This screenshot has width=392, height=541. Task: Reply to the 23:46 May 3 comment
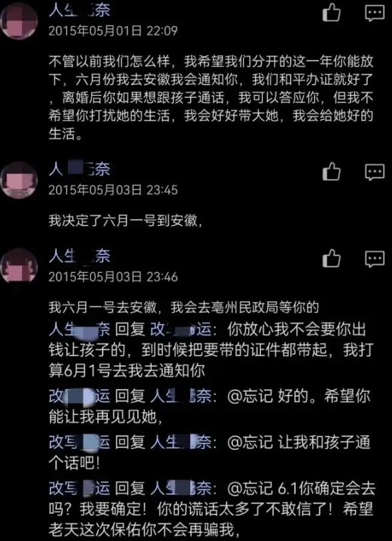(375, 259)
